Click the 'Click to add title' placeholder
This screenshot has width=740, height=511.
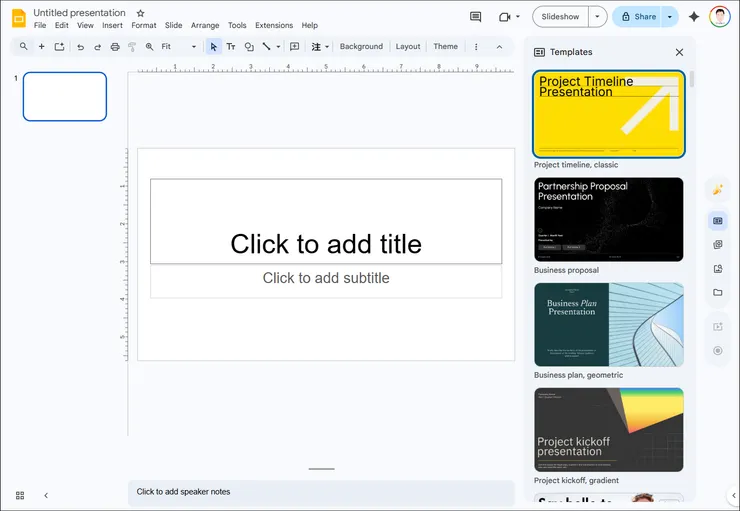point(326,221)
